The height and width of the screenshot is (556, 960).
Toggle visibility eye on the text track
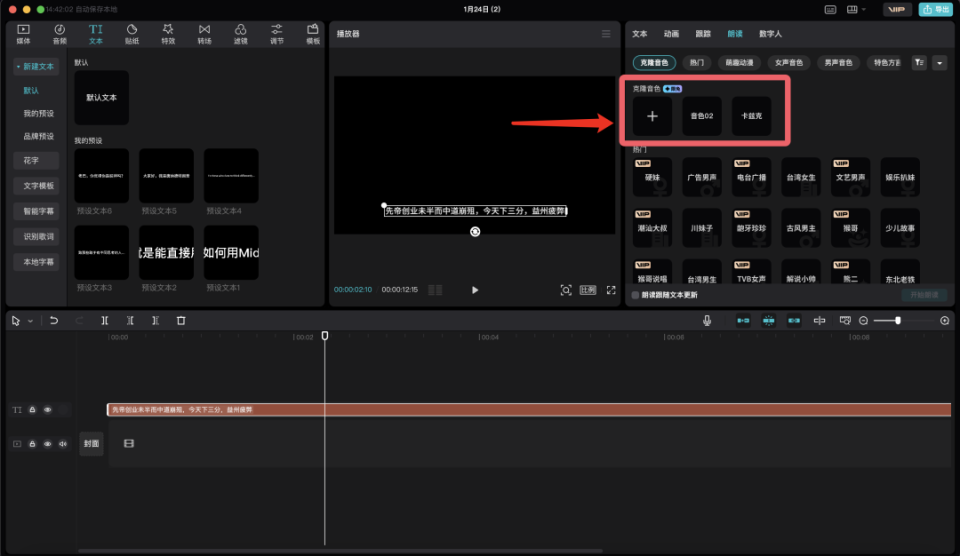tap(47, 410)
